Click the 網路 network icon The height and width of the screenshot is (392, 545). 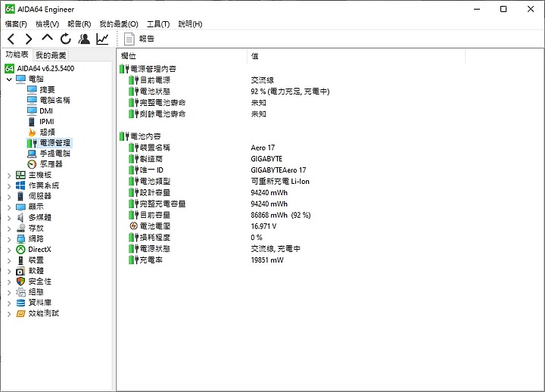(21, 239)
